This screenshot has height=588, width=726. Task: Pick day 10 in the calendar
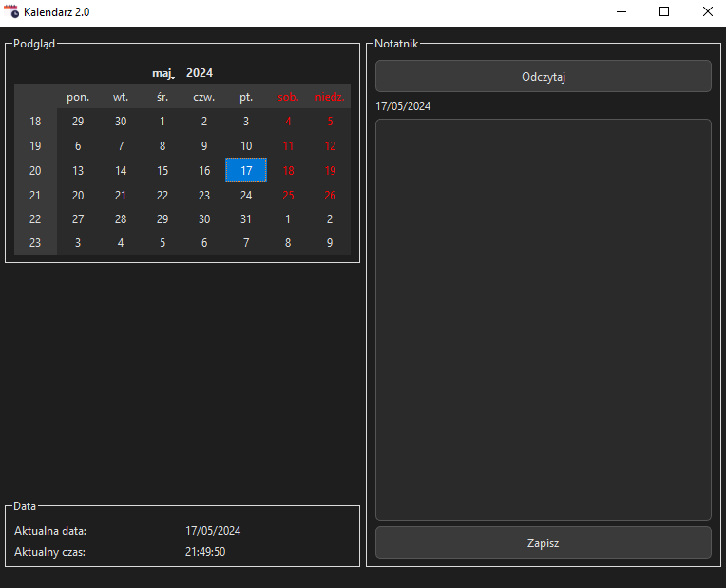click(246, 146)
